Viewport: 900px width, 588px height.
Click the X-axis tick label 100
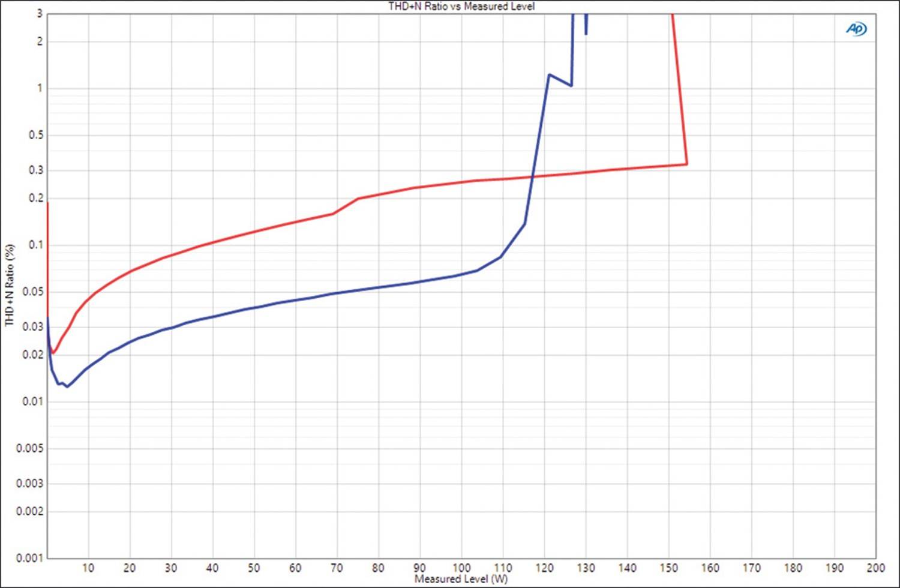[x=461, y=568]
